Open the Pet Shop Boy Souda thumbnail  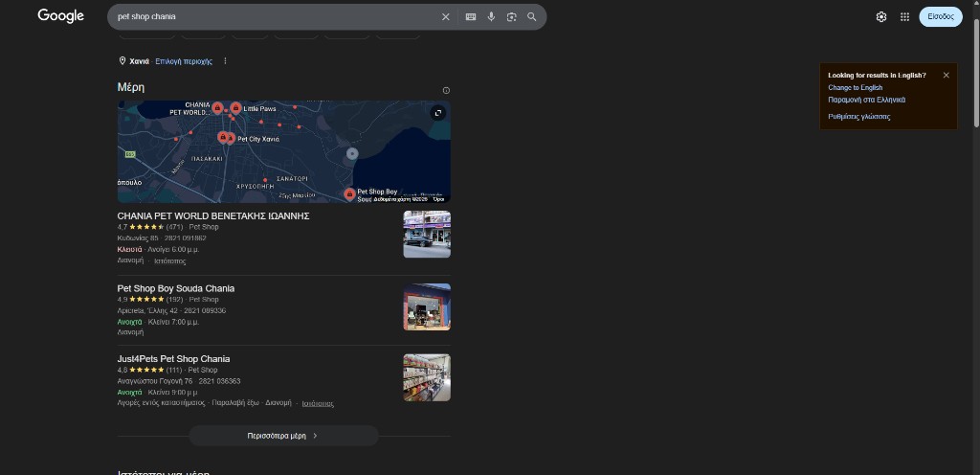427,306
